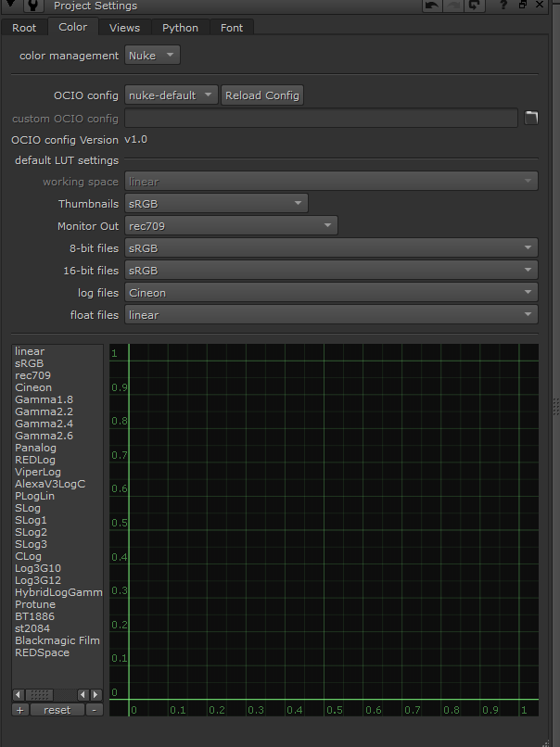Float the Project Settings panel

tap(522, 6)
